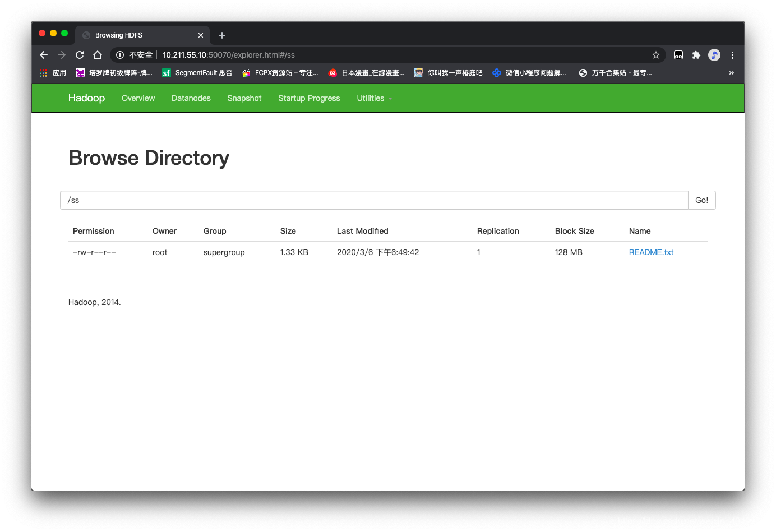Viewport: 776px width, 532px height.
Task: Click the 1.33 KB size cell
Action: [294, 252]
